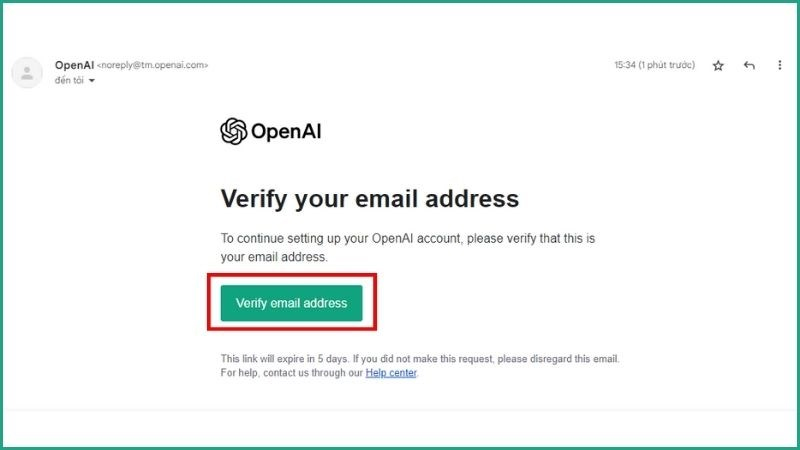The height and width of the screenshot is (450, 800).
Task: Select the bold sender name OpenAI
Action: [x=73, y=64]
